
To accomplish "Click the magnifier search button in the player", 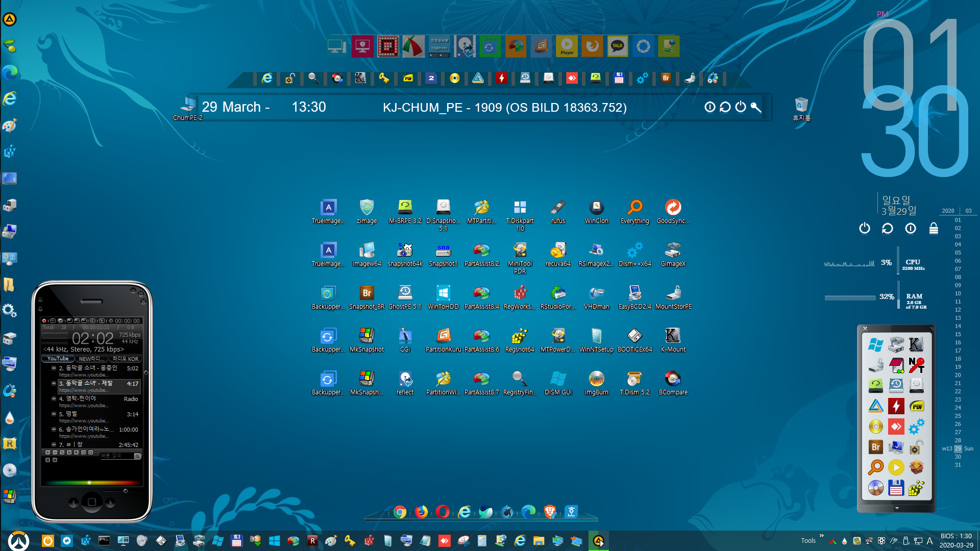I will 137,456.
